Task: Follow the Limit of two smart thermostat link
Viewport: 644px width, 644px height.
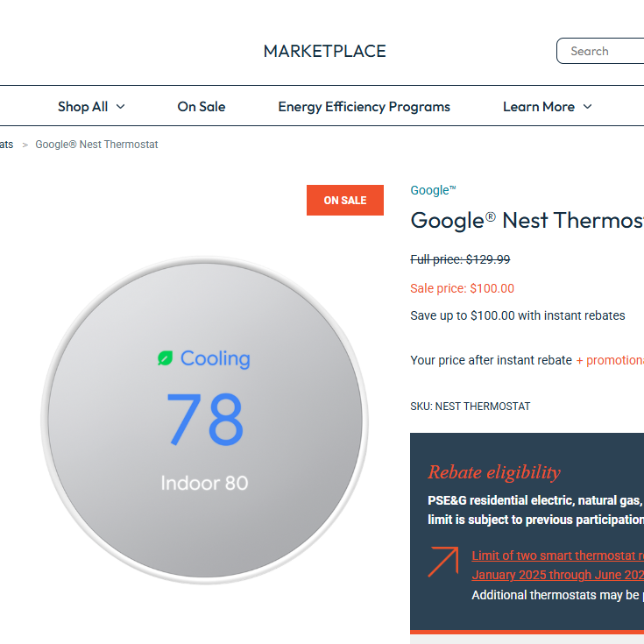Action: click(x=557, y=556)
